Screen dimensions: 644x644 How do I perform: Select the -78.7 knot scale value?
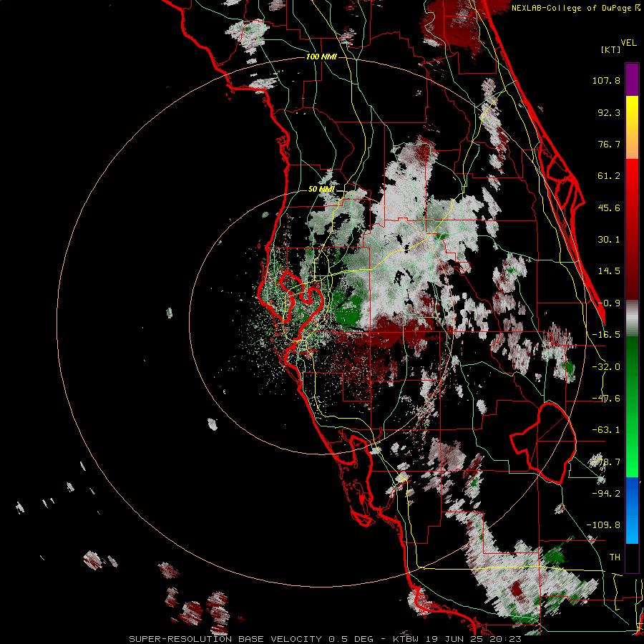(606, 462)
